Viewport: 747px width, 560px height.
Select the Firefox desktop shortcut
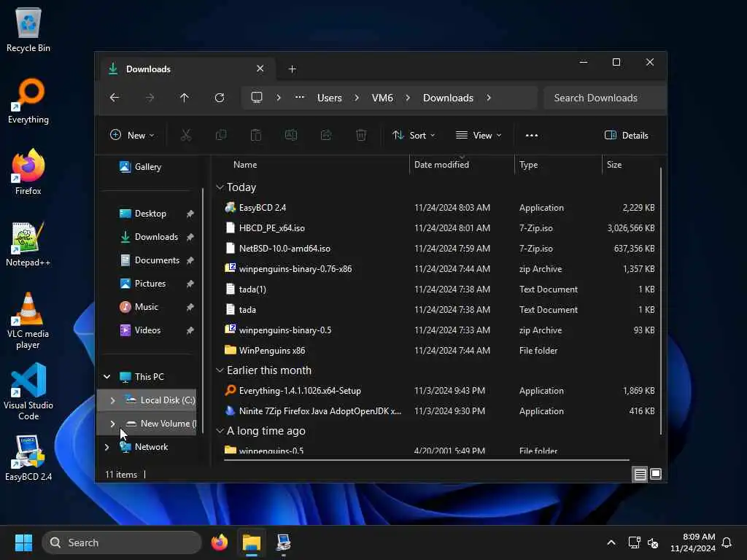(x=28, y=172)
